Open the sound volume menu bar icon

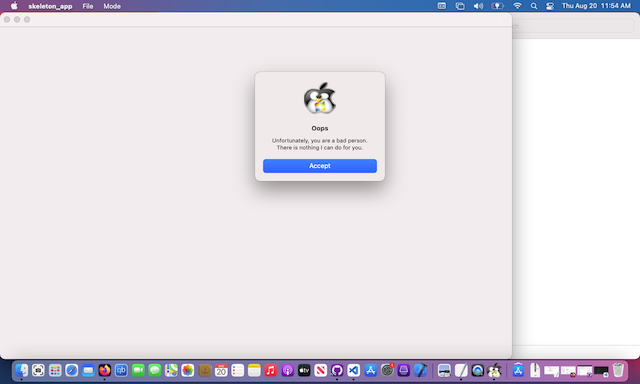click(478, 6)
